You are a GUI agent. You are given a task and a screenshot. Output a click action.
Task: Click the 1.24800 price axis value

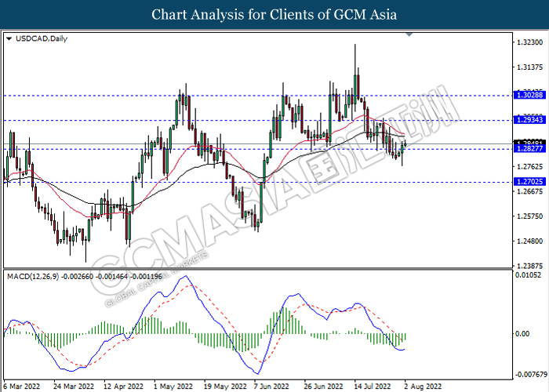pyautogui.click(x=529, y=241)
